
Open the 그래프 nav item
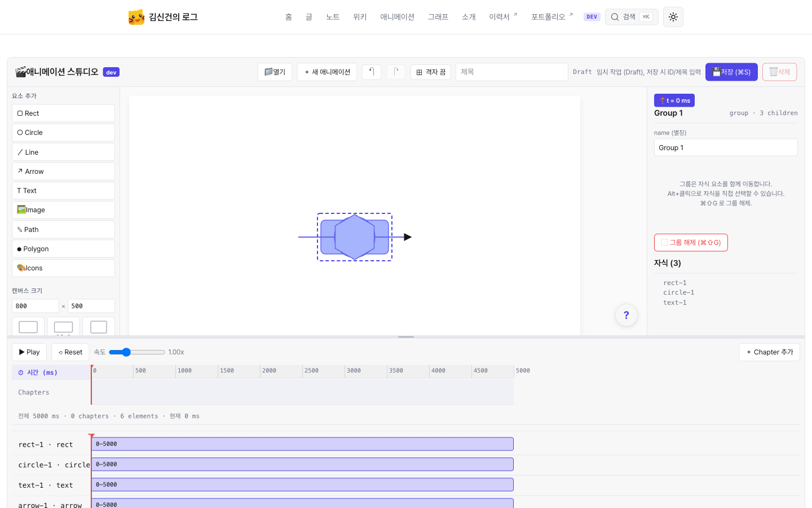(x=438, y=17)
